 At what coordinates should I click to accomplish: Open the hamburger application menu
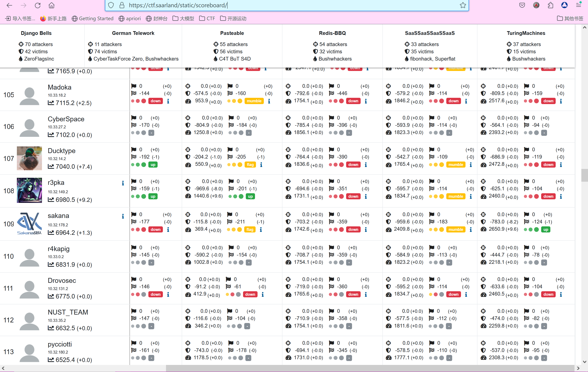pyautogui.click(x=578, y=5)
